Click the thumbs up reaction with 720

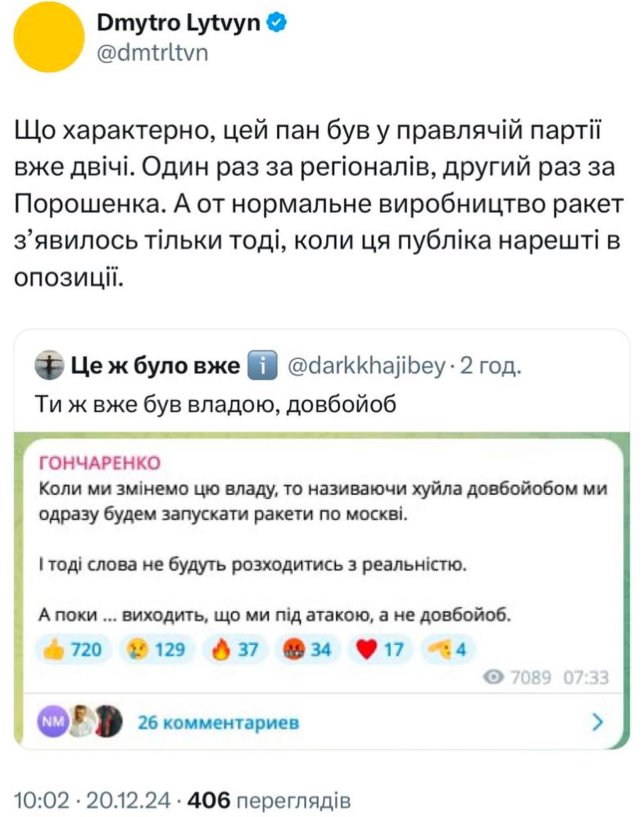tap(72, 649)
